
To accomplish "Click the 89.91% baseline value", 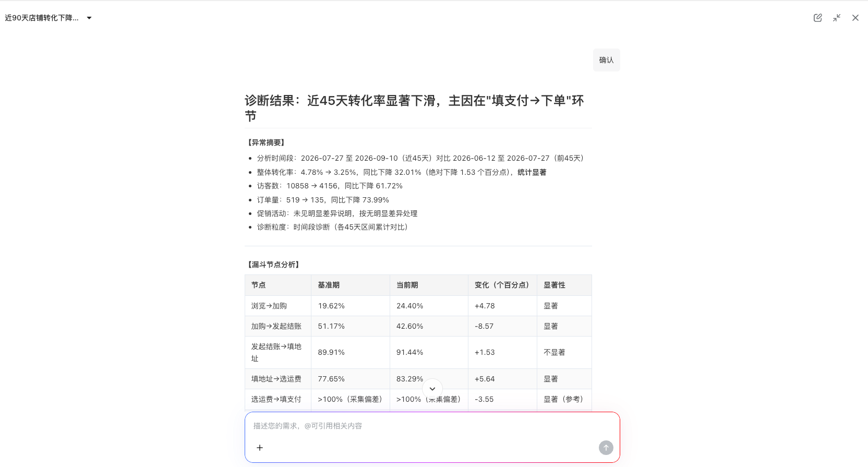I will coord(331,352).
